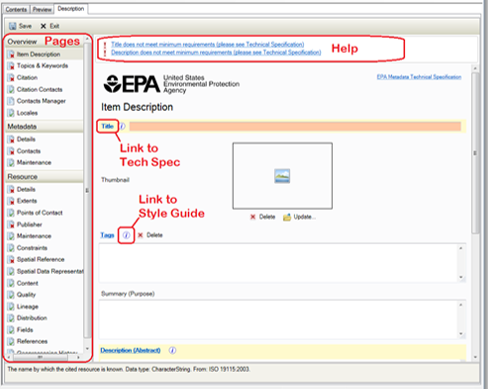
Task: Open Resource Maintenance page
Action: click(34, 236)
